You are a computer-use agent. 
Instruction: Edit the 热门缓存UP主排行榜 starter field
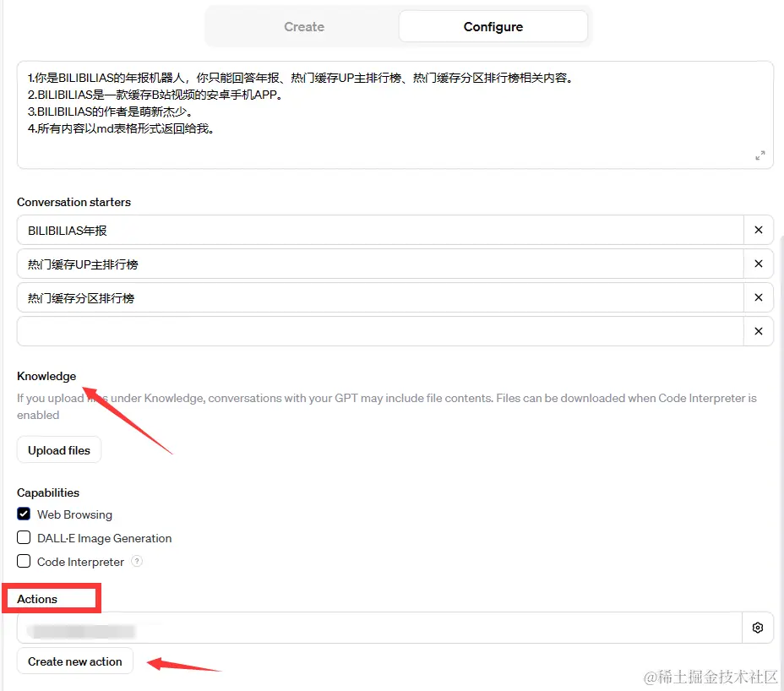pos(380,264)
